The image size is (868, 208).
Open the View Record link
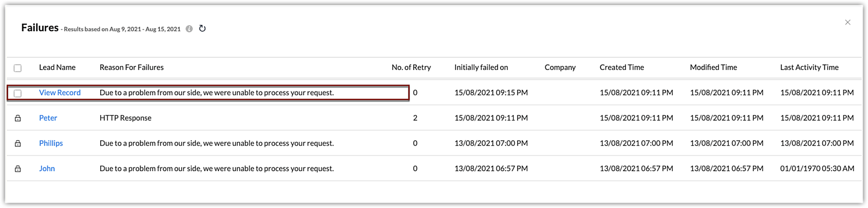60,93
